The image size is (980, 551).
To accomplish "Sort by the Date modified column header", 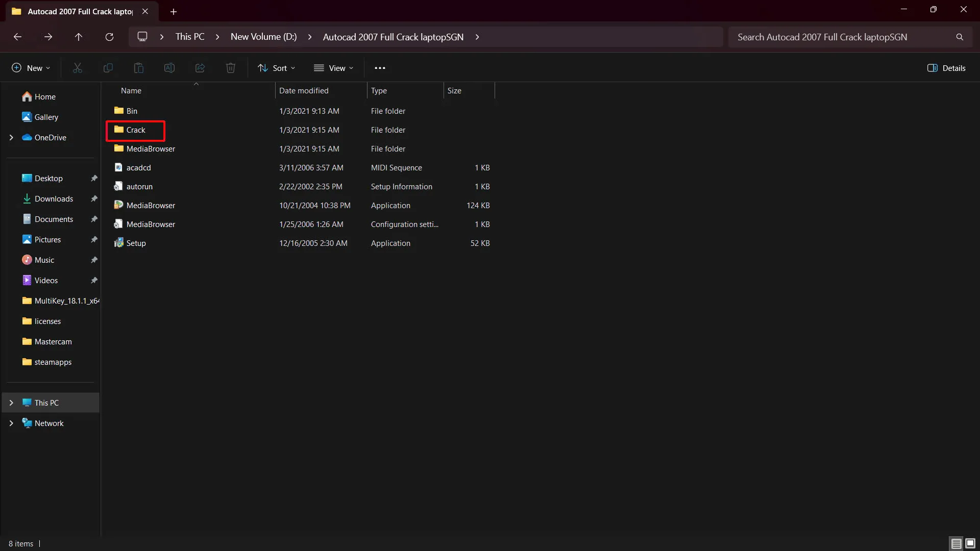I will [304, 90].
